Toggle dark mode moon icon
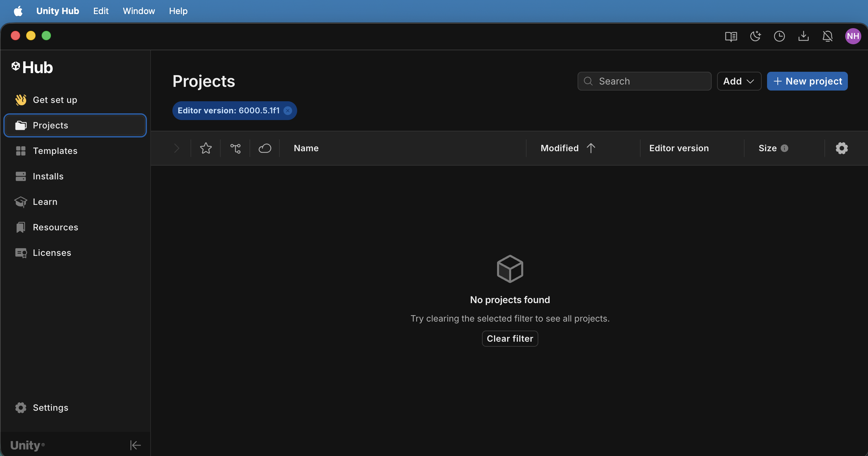 [755, 36]
